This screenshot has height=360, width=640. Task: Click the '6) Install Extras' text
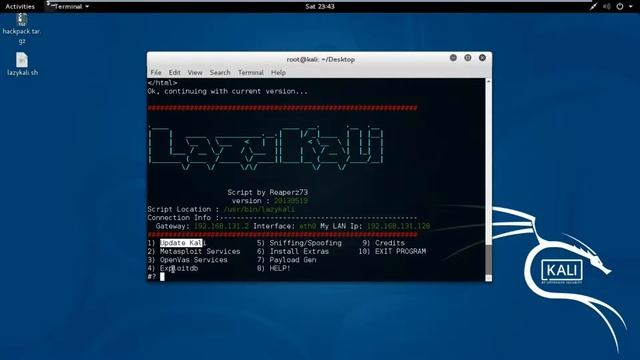(293, 251)
